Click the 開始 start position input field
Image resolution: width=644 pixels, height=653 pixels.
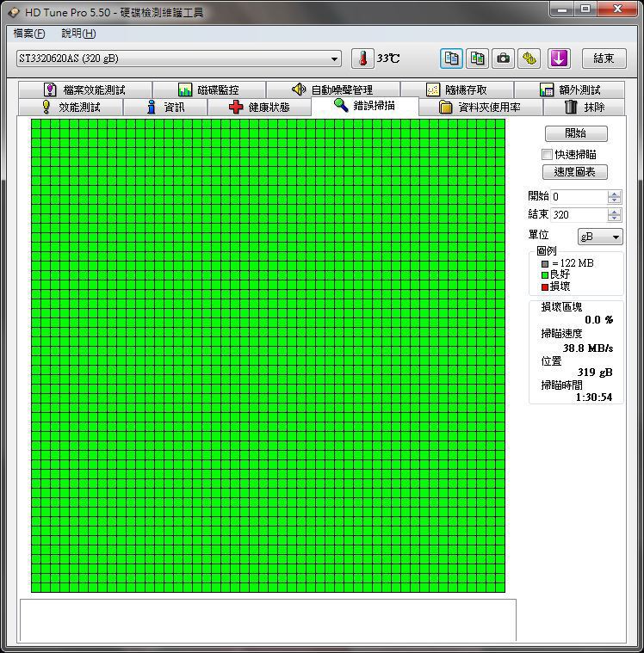click(579, 196)
